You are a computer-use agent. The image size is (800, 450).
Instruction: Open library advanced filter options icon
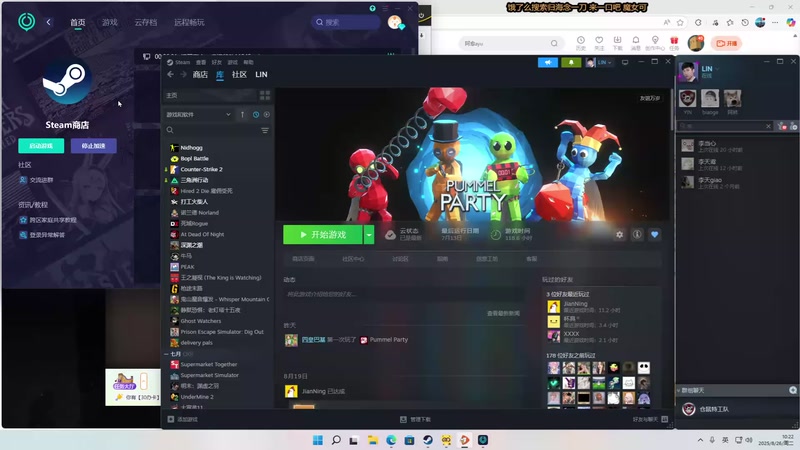(x=265, y=131)
